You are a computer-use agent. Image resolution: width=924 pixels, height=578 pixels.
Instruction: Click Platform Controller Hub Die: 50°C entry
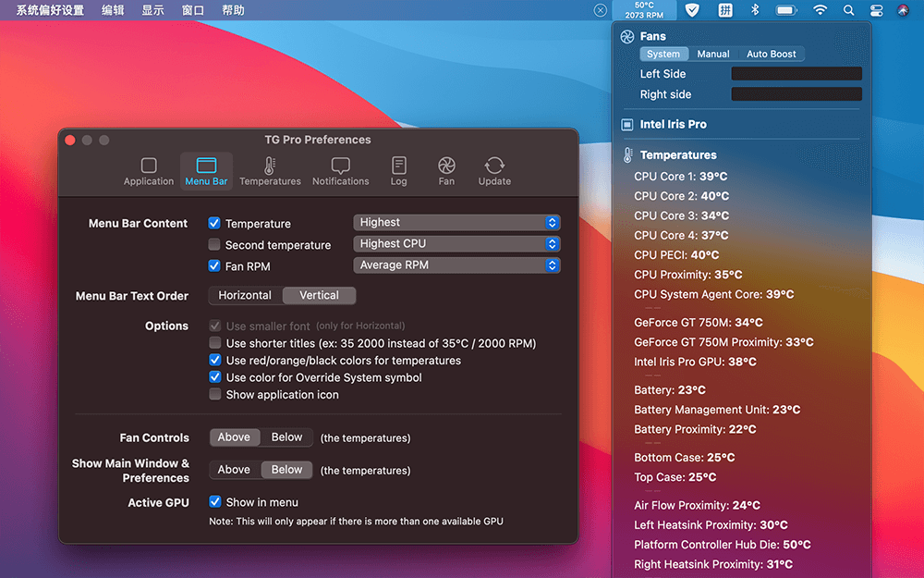point(723,545)
